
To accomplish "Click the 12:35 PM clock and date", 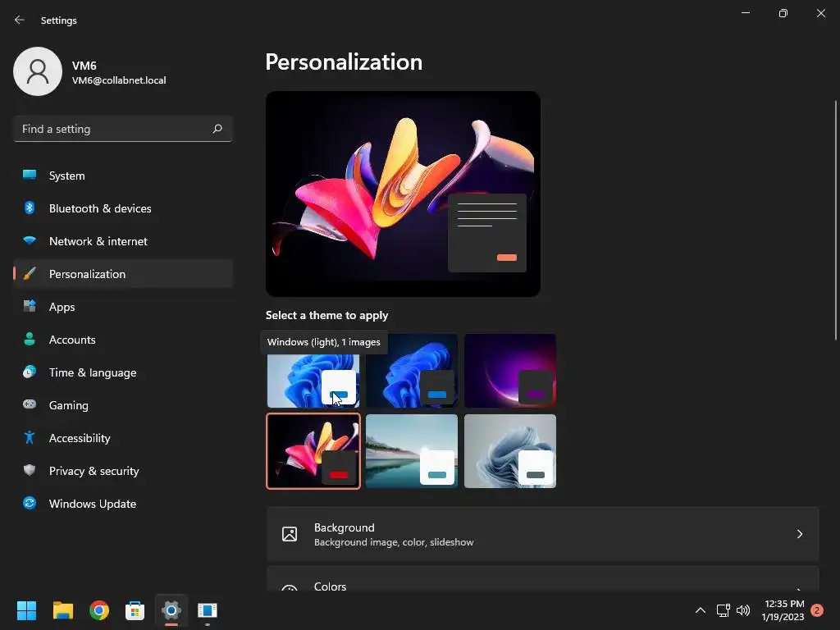I will [782, 610].
